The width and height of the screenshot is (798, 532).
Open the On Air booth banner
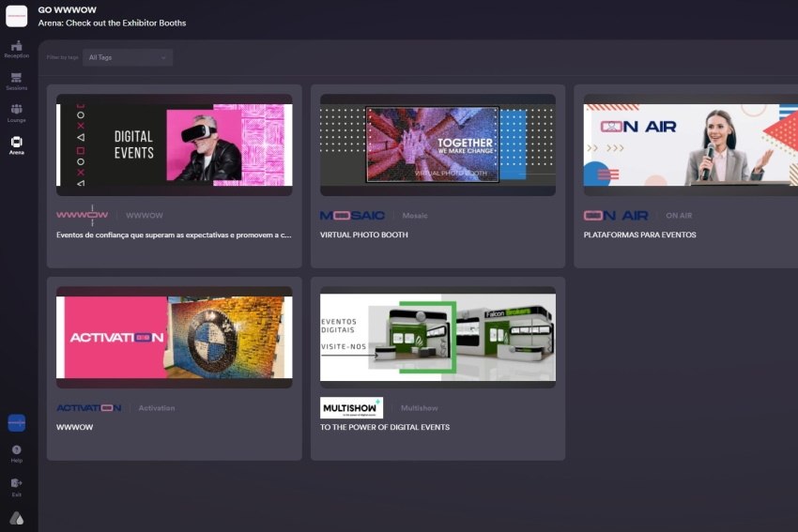(691, 144)
